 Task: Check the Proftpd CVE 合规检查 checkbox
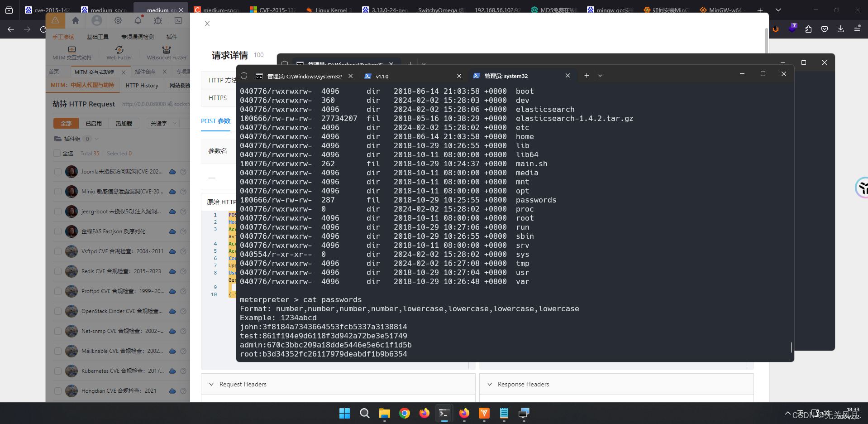click(57, 291)
